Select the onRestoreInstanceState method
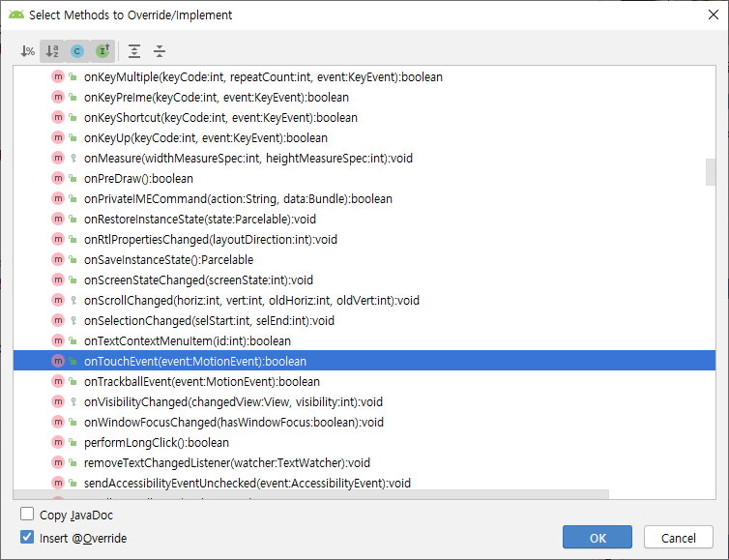 364,220
